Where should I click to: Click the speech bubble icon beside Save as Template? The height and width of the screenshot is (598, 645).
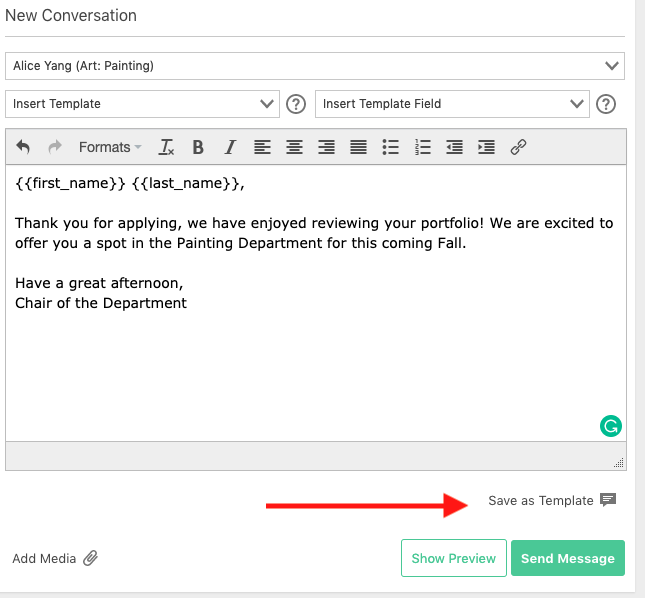coord(608,500)
